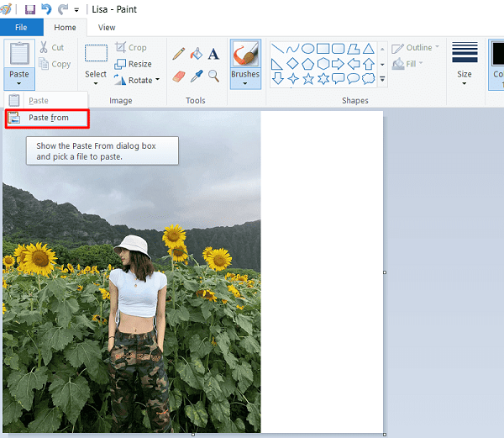The height and width of the screenshot is (438, 504).
Task: Pick the Fill with color bucket
Action: [197, 54]
